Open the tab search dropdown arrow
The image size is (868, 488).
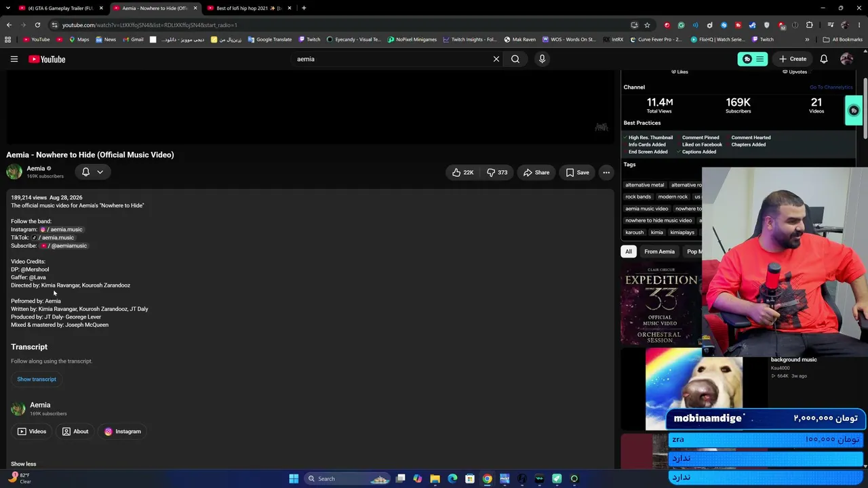pyautogui.click(x=8, y=8)
